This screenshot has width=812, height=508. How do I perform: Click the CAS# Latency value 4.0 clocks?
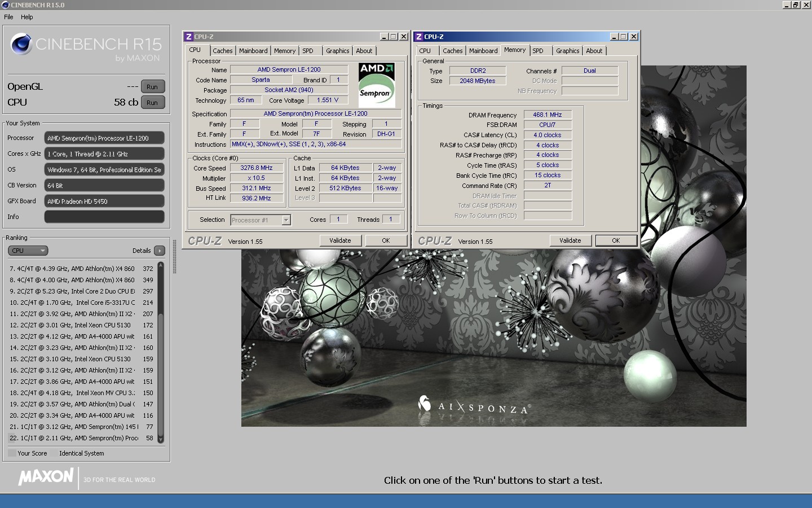point(548,135)
